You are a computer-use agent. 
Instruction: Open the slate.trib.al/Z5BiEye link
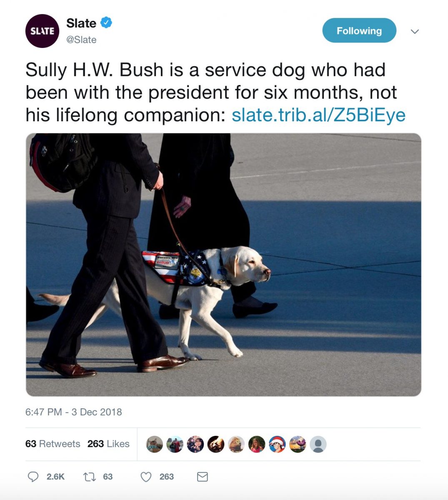click(318, 115)
